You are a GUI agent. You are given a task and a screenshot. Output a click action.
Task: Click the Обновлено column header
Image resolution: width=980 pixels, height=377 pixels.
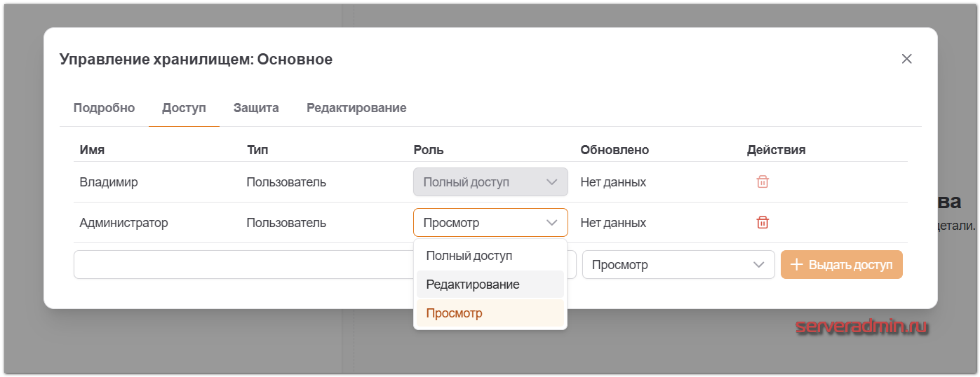615,150
